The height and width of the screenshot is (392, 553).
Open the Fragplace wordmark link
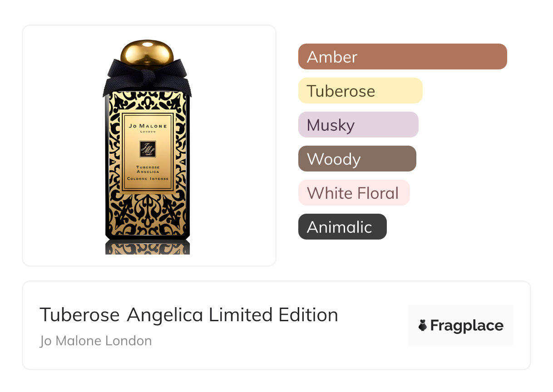[467, 325]
